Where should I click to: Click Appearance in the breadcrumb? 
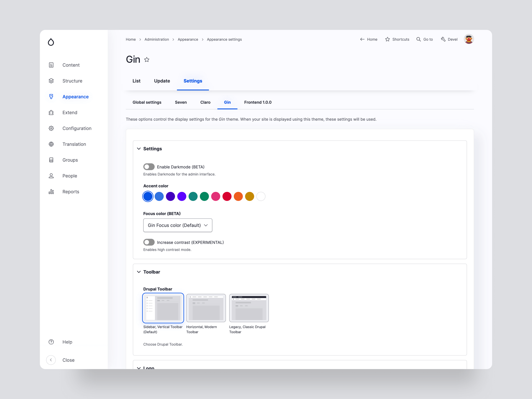pos(188,39)
